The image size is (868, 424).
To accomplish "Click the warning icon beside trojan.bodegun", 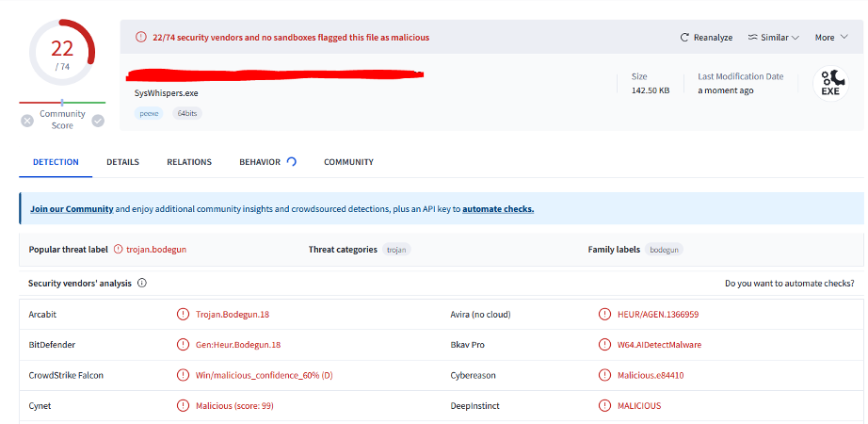I will click(x=118, y=250).
